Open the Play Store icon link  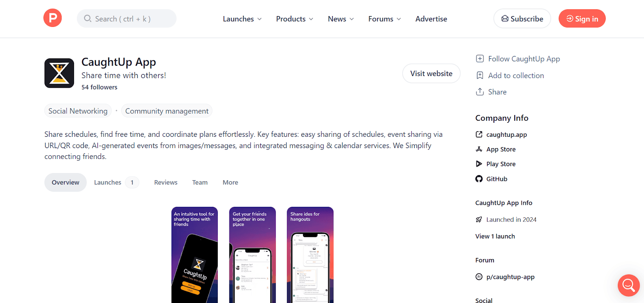point(479,164)
